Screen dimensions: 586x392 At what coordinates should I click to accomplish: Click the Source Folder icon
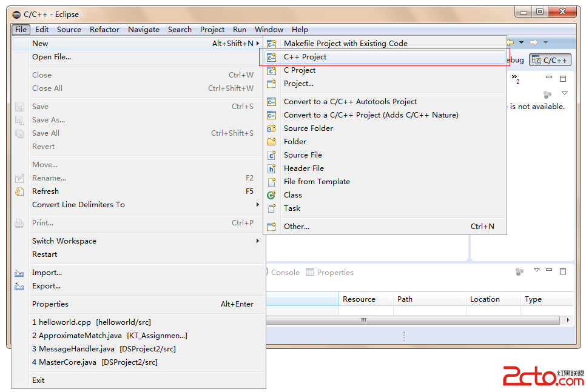coord(272,128)
